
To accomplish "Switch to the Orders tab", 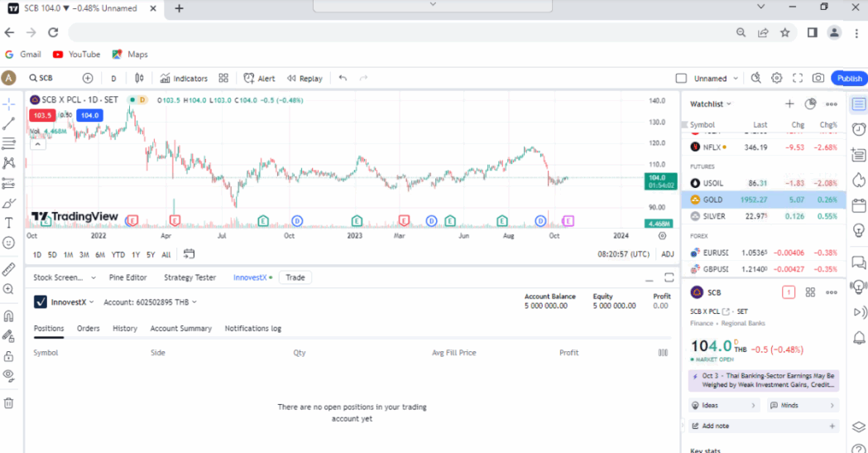I will (88, 329).
